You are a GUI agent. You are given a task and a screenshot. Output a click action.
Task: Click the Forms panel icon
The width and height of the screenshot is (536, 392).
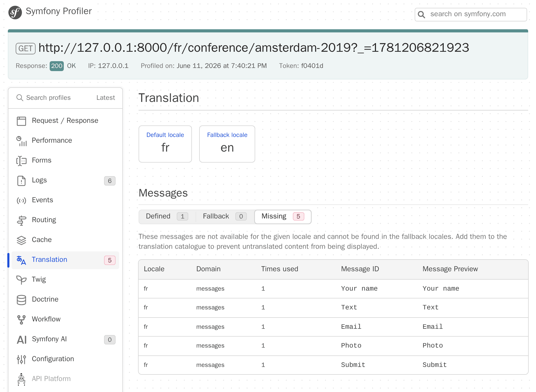(x=21, y=161)
